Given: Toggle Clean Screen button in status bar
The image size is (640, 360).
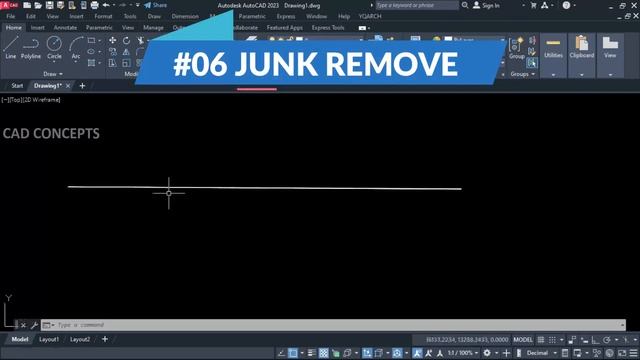Looking at the screenshot, I should point(622,353).
